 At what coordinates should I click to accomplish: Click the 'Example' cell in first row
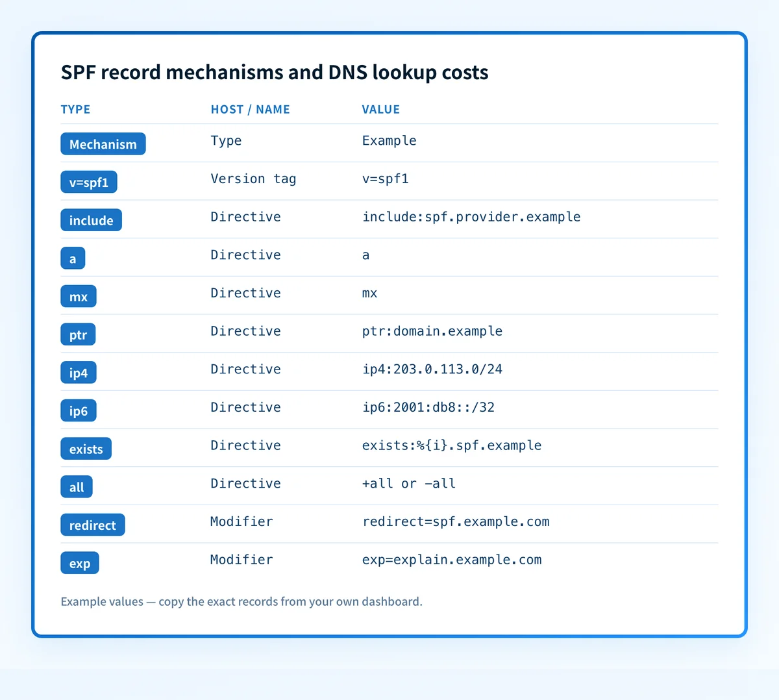[389, 141]
